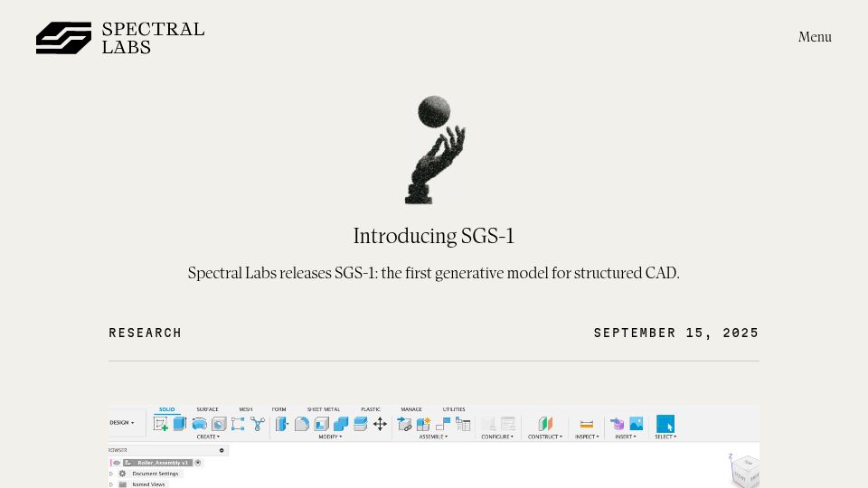
Task: Switch to the UTILITIES tab
Action: [x=454, y=409]
